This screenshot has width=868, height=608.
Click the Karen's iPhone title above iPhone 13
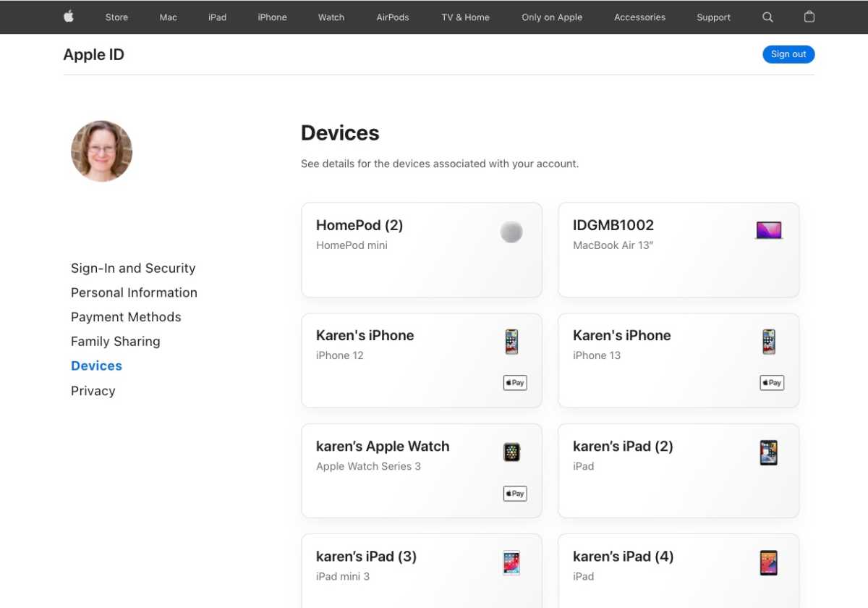(622, 335)
